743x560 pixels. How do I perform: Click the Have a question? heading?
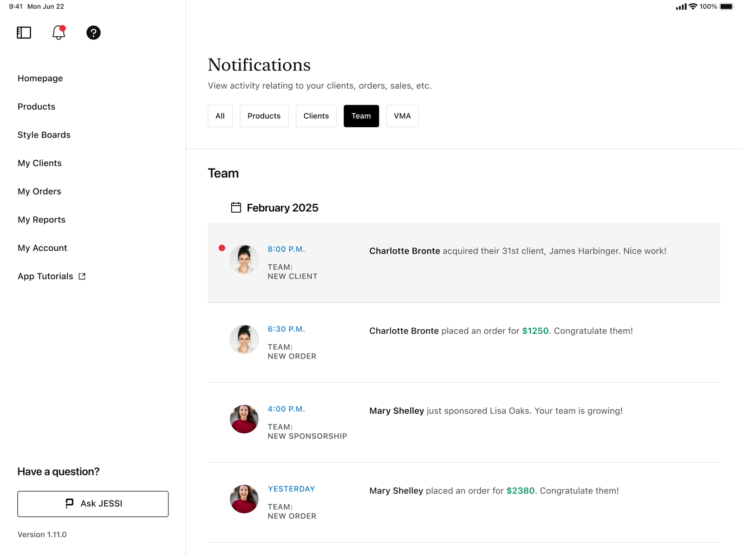pyautogui.click(x=59, y=472)
